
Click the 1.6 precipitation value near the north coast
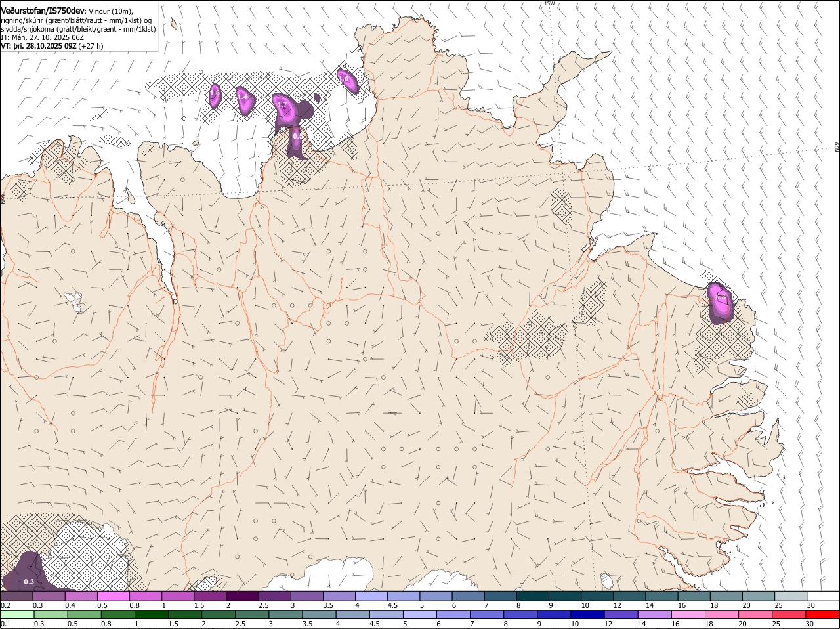click(343, 78)
